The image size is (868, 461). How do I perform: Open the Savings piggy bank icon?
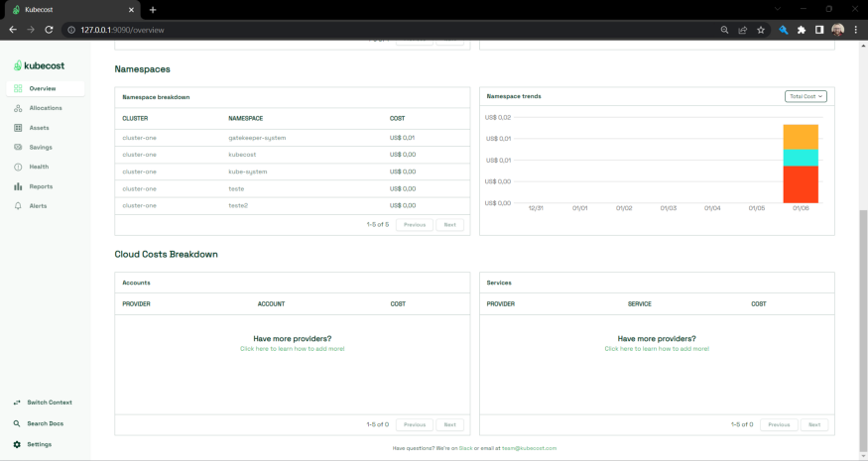[18, 148]
